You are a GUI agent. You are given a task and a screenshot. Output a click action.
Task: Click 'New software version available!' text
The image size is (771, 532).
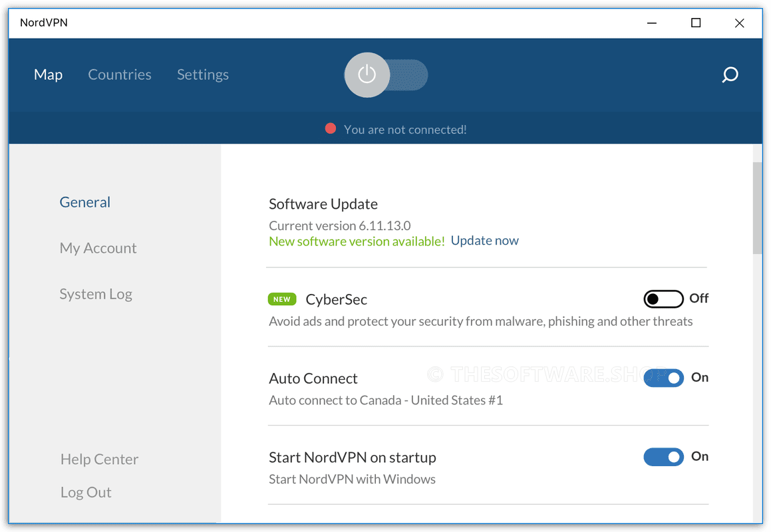357,241
